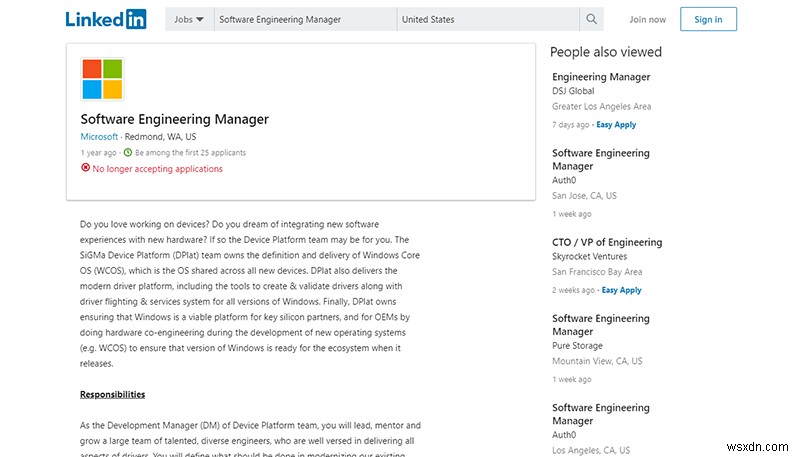Open the Auth0 San Jose job listing
The image size is (800, 457).
click(601, 160)
